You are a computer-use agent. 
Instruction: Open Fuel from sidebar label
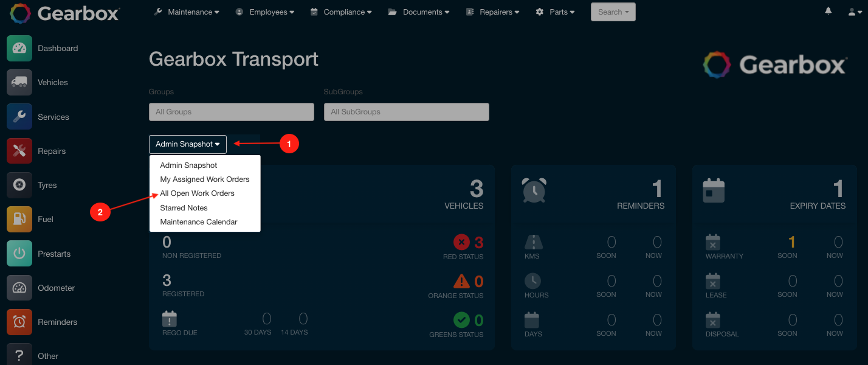point(46,219)
